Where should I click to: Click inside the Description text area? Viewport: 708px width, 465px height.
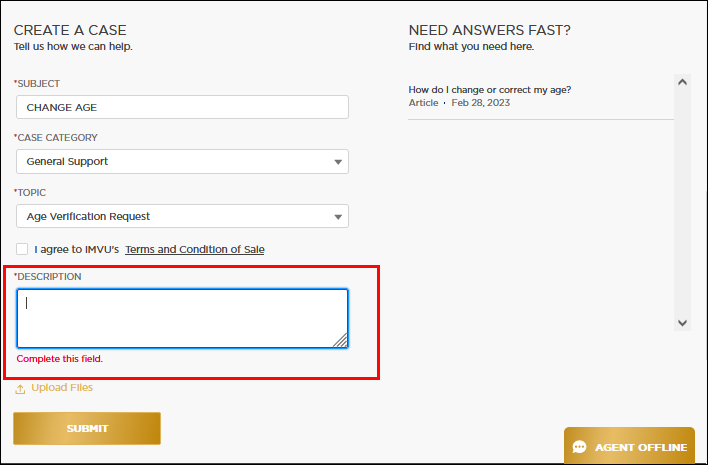(182, 318)
